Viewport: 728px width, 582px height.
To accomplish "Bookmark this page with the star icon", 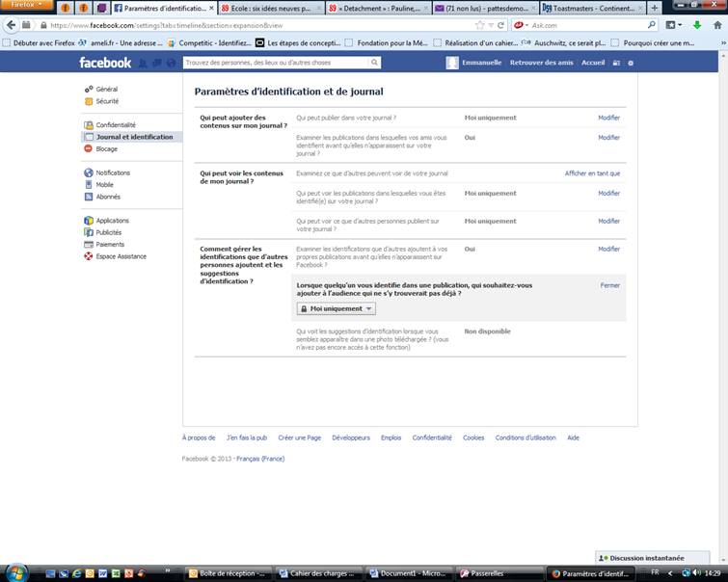I will (x=480, y=25).
